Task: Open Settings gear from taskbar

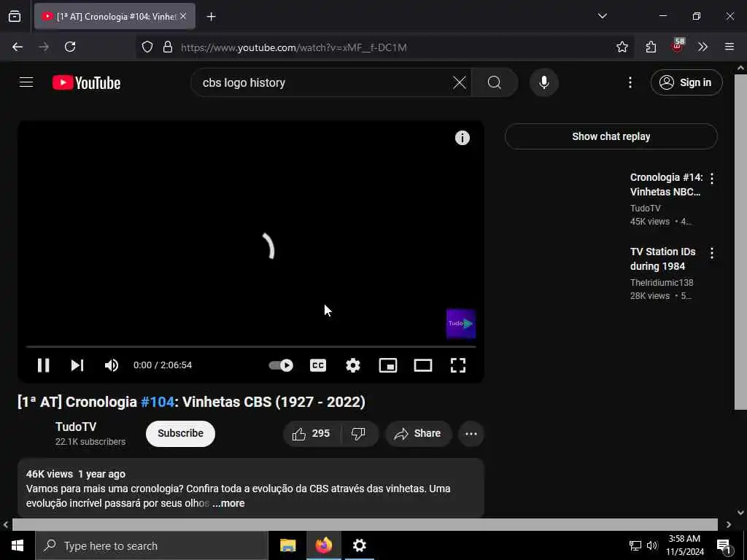Action: (359, 545)
